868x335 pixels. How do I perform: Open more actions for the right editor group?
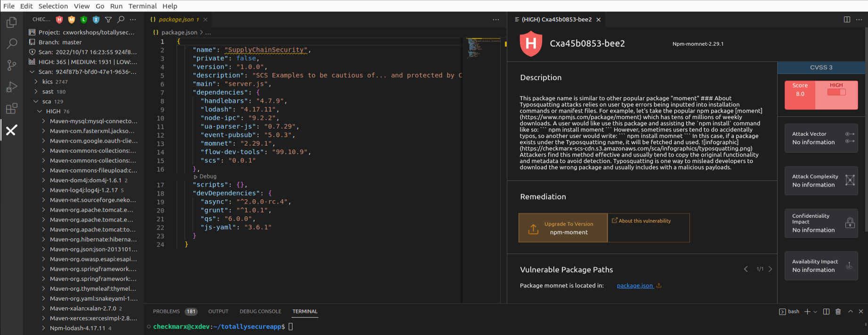(859, 19)
